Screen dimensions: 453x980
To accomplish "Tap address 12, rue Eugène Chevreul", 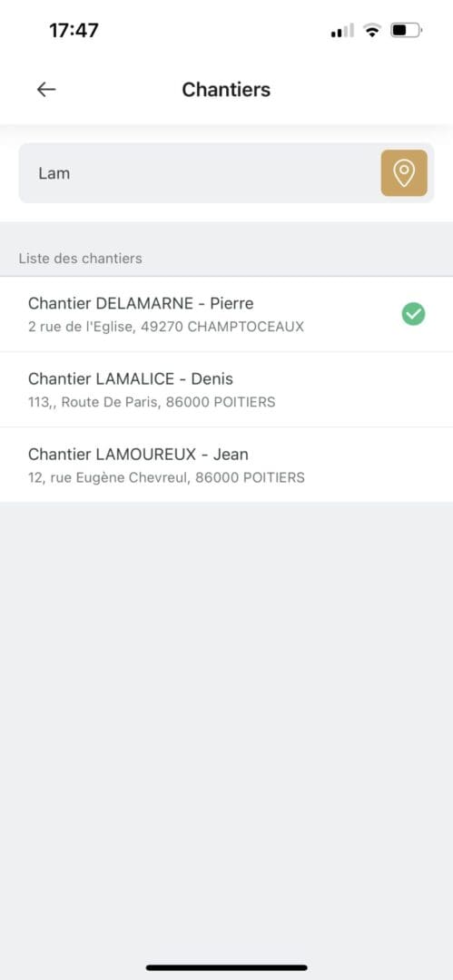I will tap(166, 478).
